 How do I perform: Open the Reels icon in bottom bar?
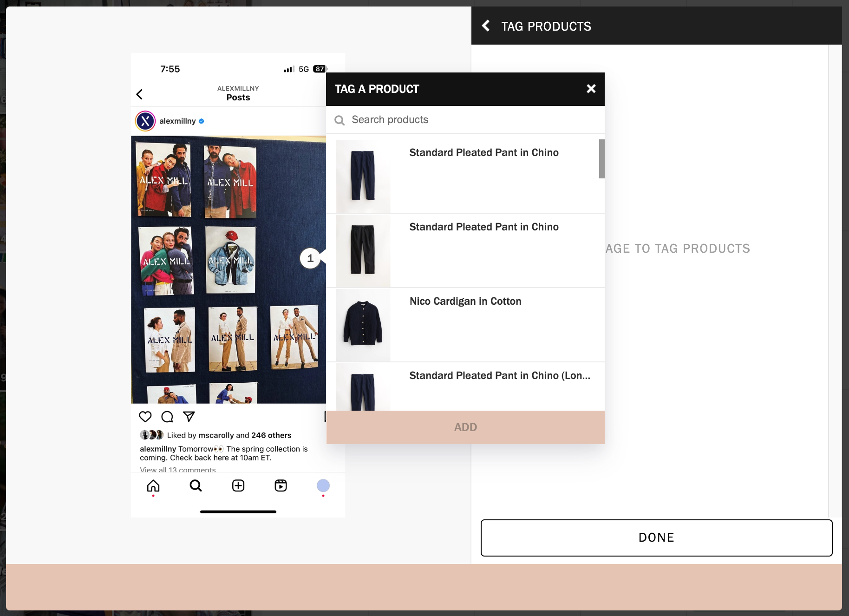[x=281, y=486]
